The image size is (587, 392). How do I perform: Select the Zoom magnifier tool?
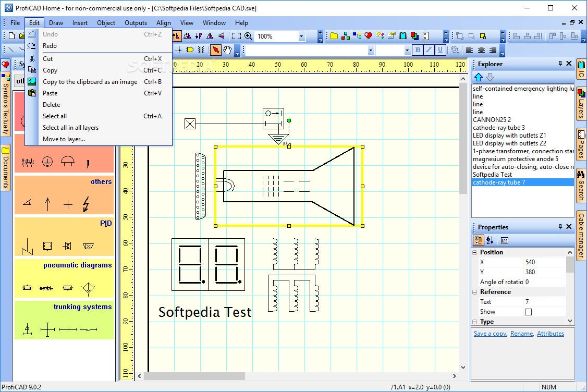click(248, 36)
